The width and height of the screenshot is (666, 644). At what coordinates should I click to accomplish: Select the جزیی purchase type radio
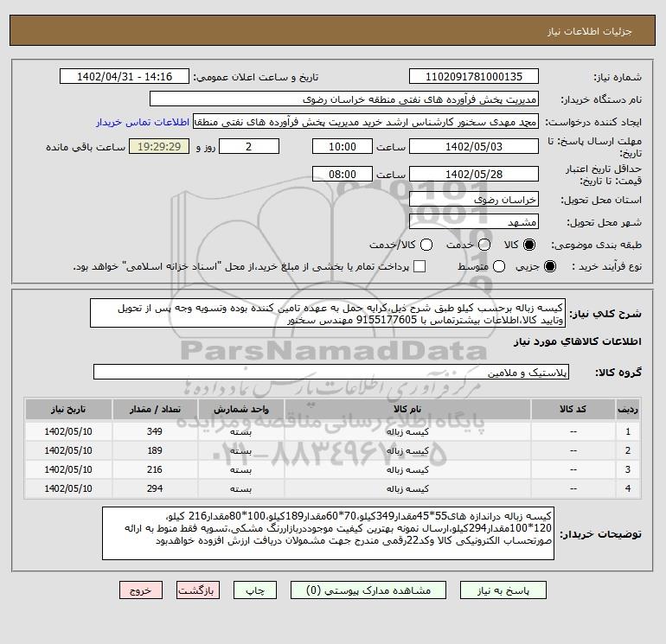tap(550, 266)
